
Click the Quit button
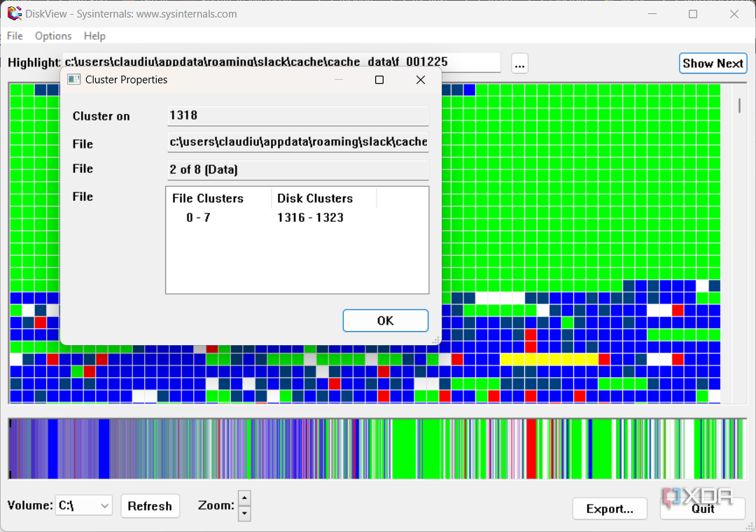coord(703,509)
